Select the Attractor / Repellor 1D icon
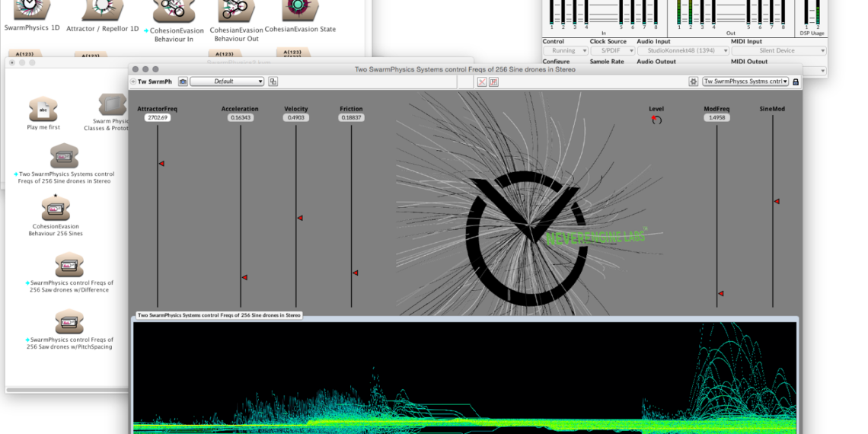This screenshot has width=868, height=434. click(103, 9)
